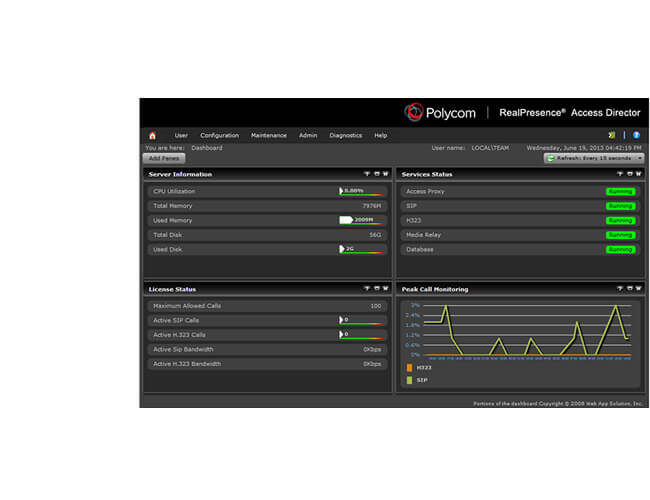Close the License Status pane
The image size is (650, 500).
point(386,288)
